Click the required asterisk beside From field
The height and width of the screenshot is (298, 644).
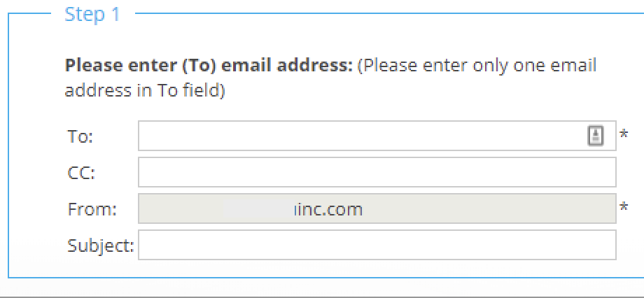pyautogui.click(x=624, y=206)
